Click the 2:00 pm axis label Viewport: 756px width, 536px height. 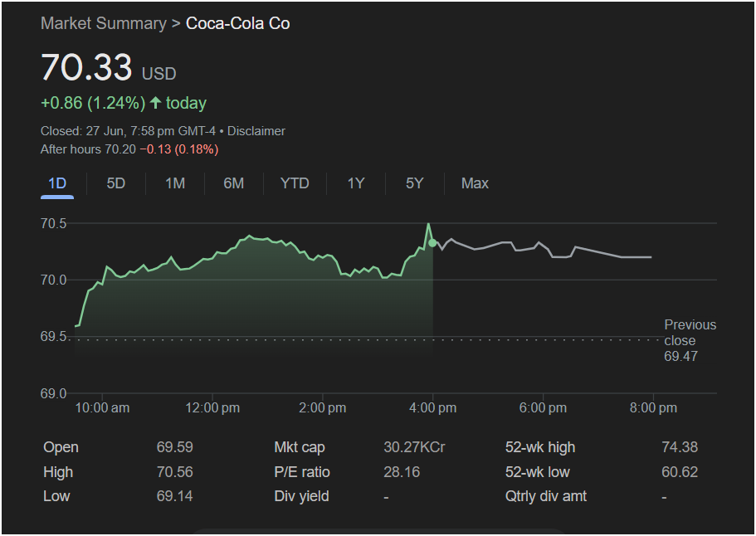323,407
